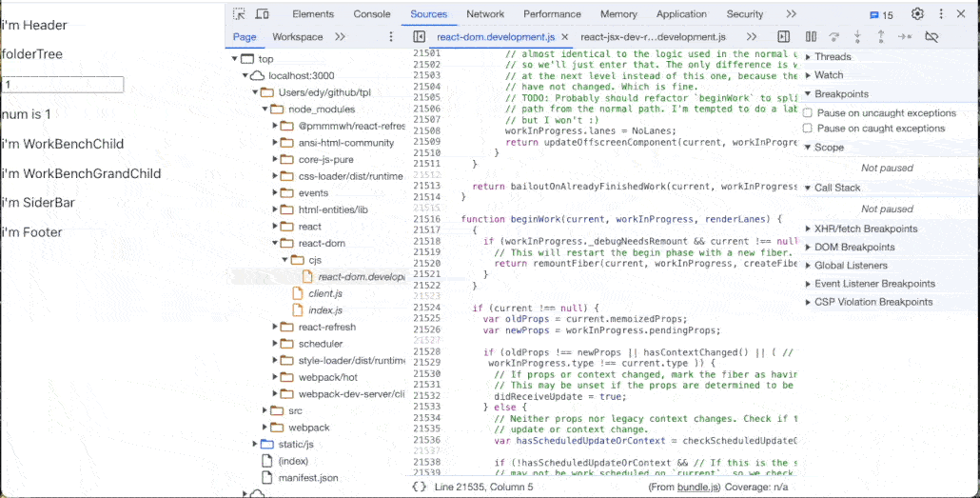Open navigator pane three-dot menu
The image size is (980, 498).
tap(391, 37)
